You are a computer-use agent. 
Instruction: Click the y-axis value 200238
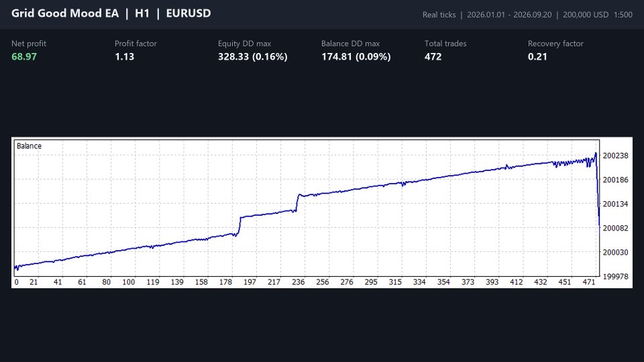coord(615,156)
